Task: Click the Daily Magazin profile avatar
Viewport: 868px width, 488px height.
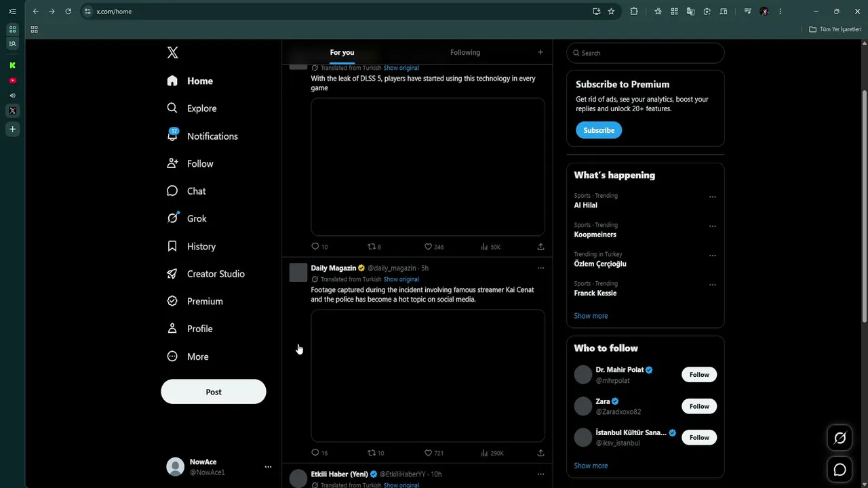Action: (x=298, y=272)
